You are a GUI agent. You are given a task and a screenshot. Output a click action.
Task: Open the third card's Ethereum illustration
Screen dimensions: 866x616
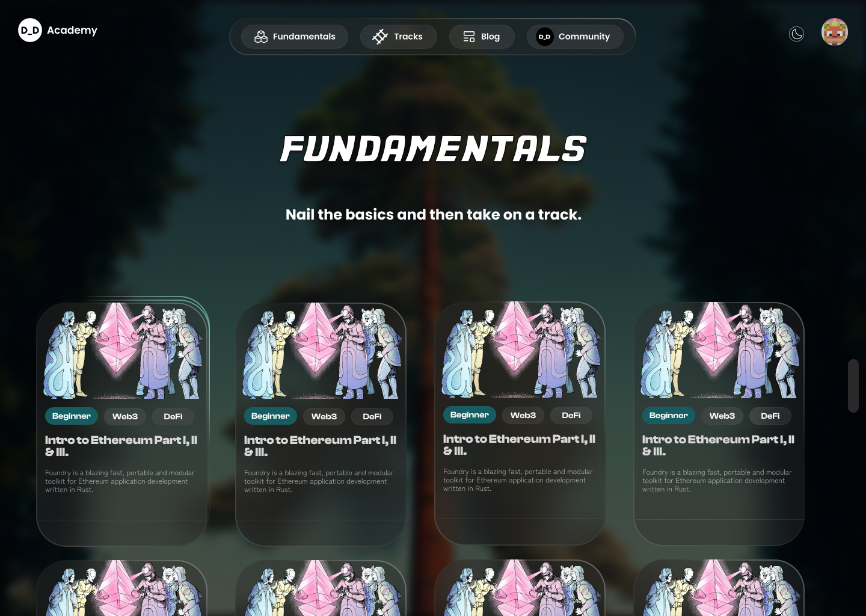(520, 350)
